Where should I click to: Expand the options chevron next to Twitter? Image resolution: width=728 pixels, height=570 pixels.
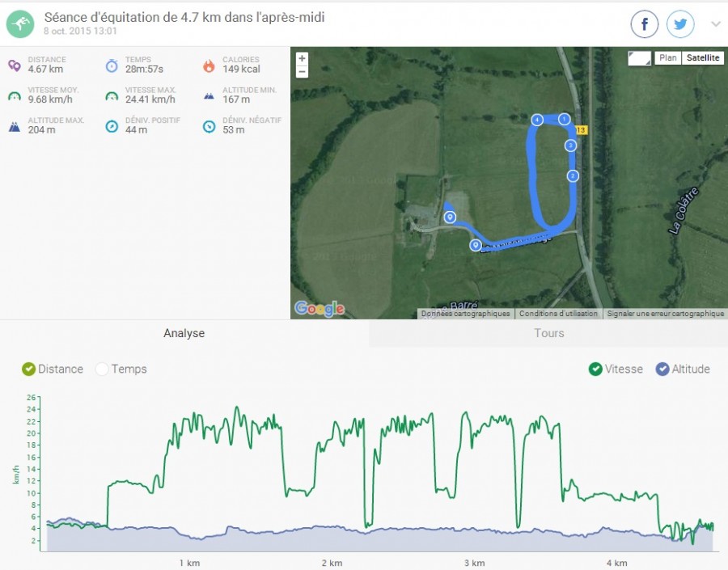(x=716, y=24)
